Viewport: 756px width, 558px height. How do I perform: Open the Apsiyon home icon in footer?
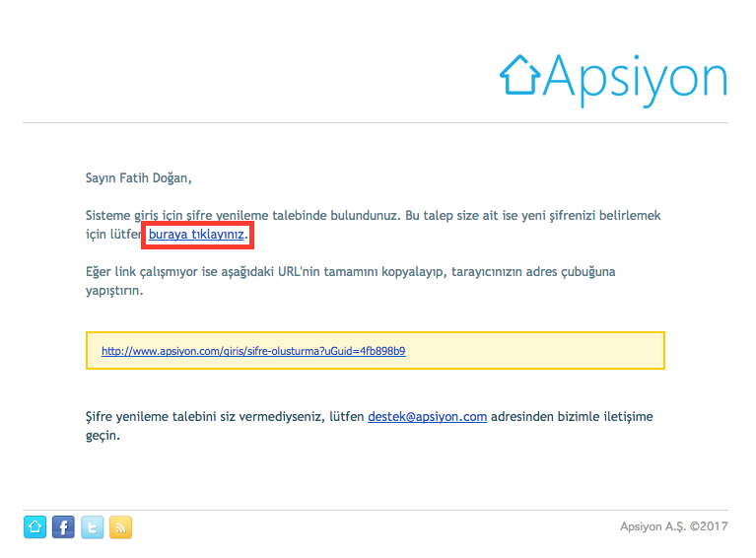coord(34,526)
